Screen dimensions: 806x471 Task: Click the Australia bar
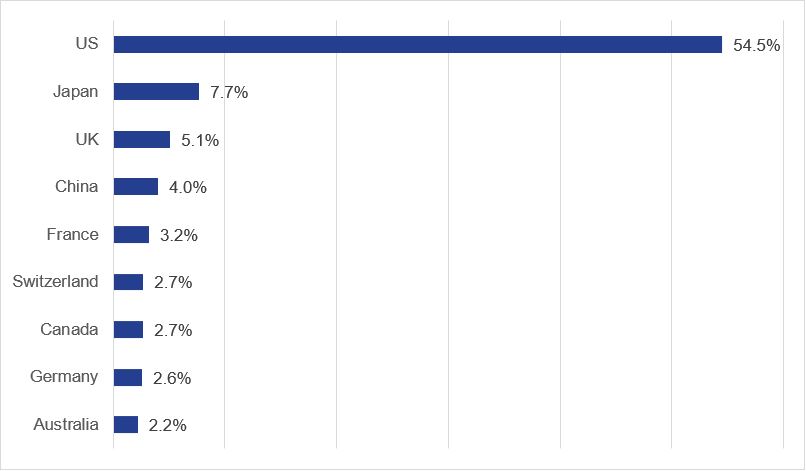(x=126, y=425)
